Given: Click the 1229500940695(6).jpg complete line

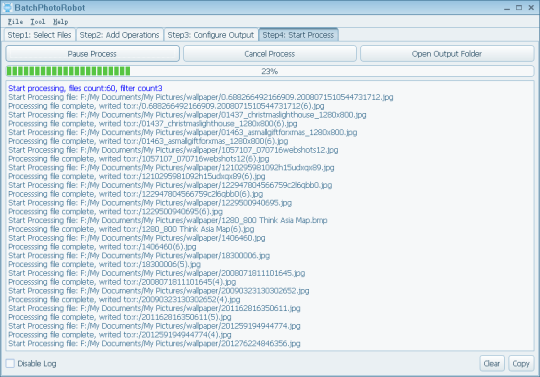Looking at the screenshot, I should pyautogui.click(x=115, y=211).
